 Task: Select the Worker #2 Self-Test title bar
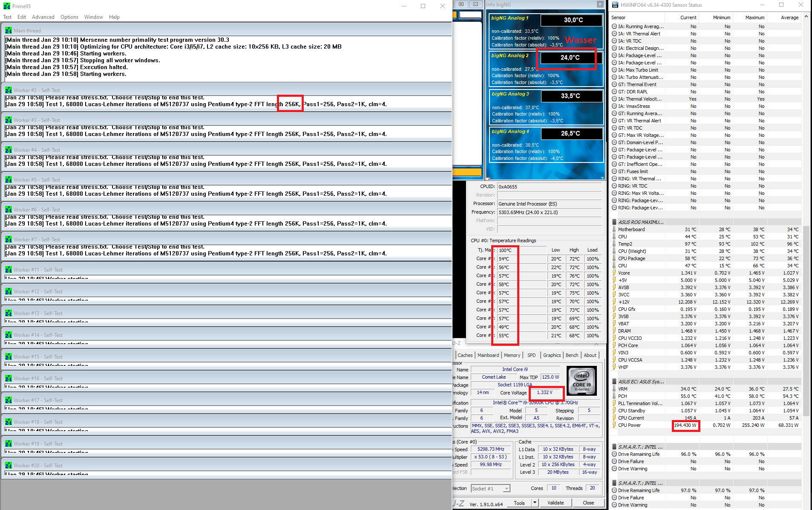(x=227, y=90)
